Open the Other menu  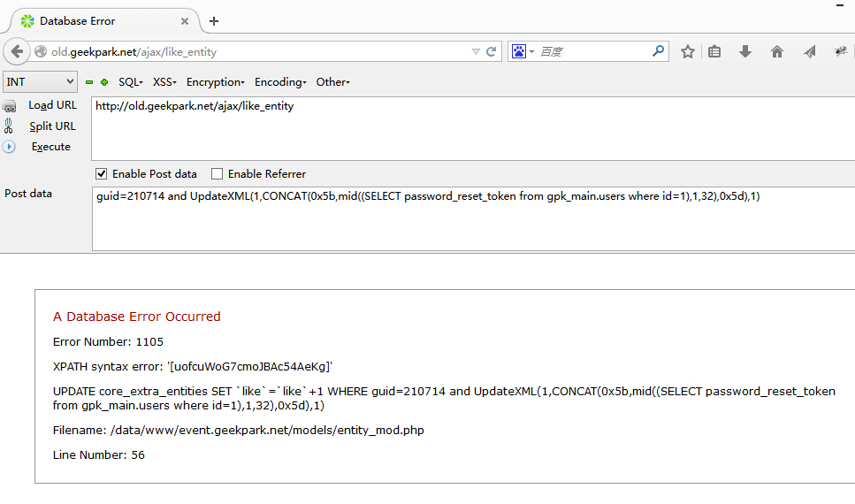point(332,82)
